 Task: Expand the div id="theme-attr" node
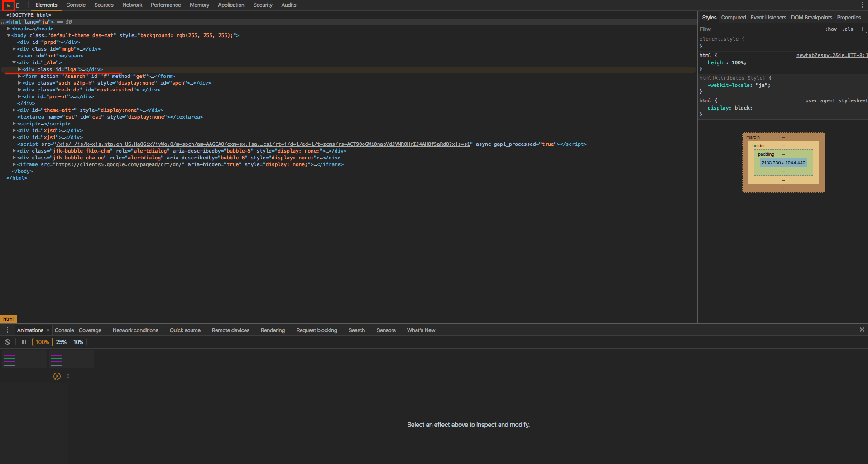14,110
